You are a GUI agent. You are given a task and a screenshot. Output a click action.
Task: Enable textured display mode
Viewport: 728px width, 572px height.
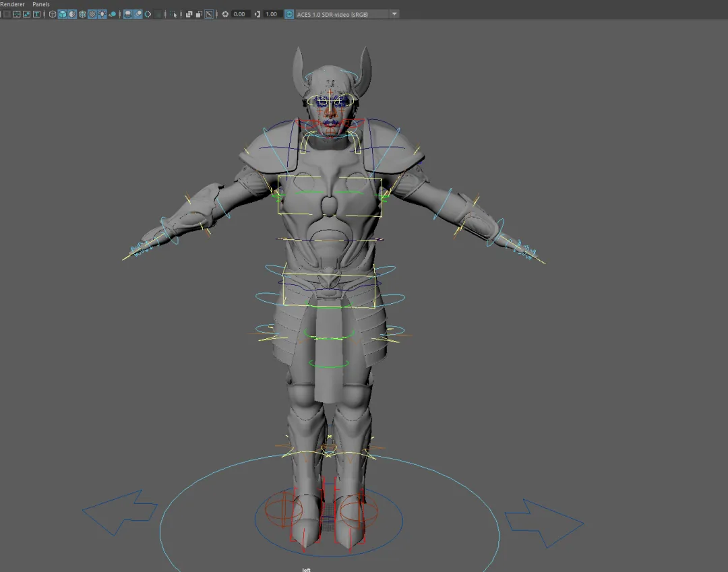point(91,13)
